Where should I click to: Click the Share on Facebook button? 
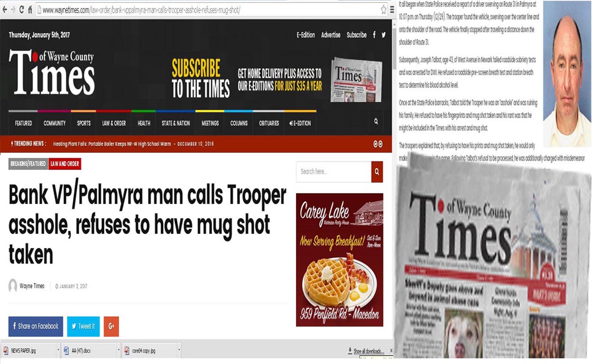[36, 326]
